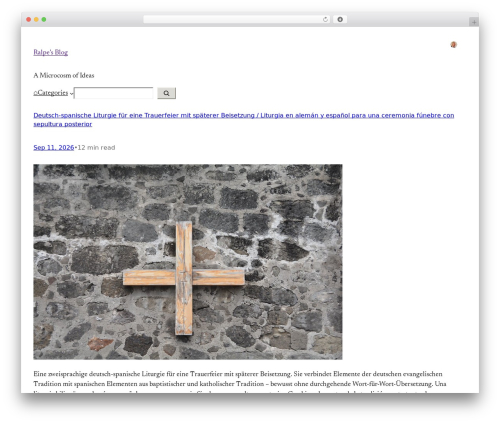Click the magnifier search button
This screenshot has width=500, height=423.
(166, 93)
